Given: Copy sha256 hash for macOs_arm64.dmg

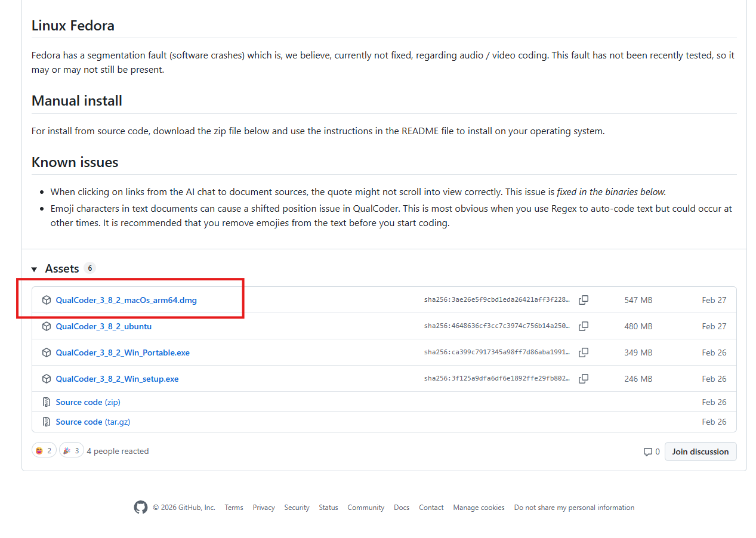Looking at the screenshot, I should 584,300.
